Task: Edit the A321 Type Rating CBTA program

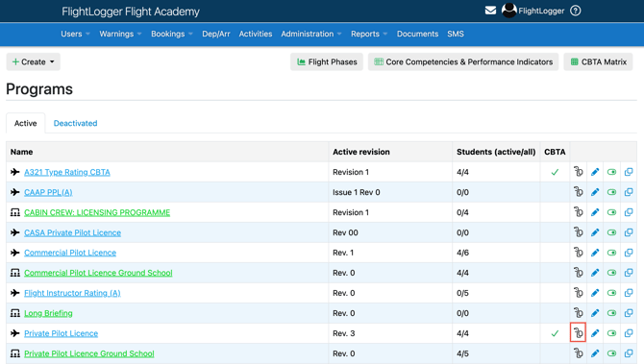Action: pos(595,172)
